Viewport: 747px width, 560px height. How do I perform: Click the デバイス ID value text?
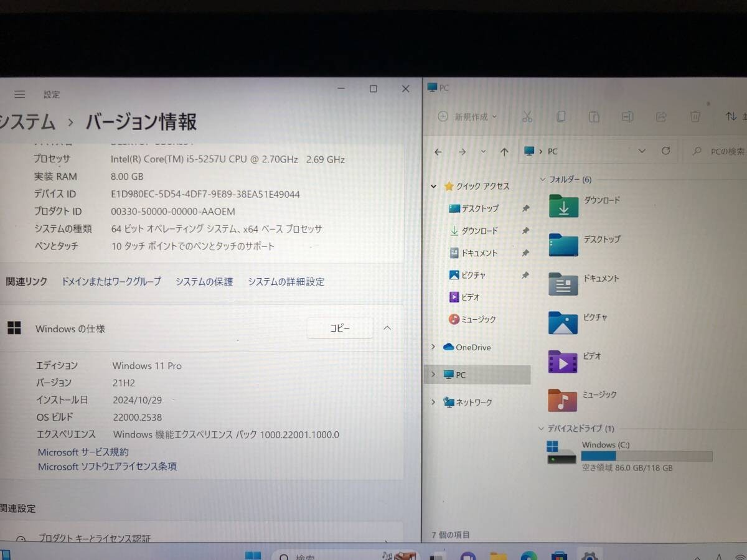point(205,194)
